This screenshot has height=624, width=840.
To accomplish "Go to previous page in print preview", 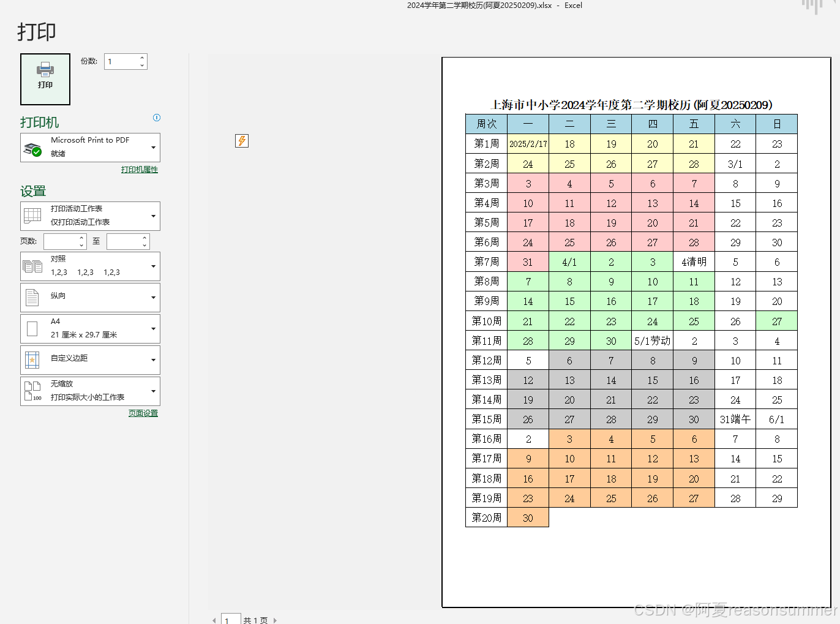I will coord(214,620).
